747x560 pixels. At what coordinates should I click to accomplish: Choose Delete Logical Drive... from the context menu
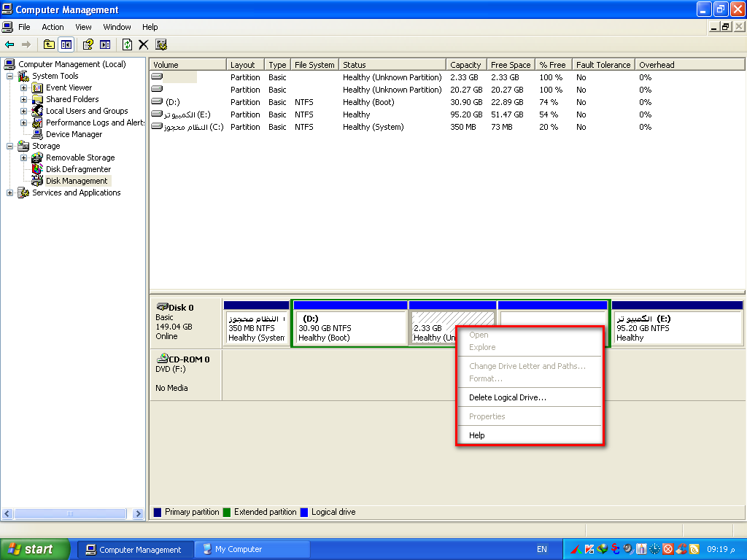tap(530, 397)
